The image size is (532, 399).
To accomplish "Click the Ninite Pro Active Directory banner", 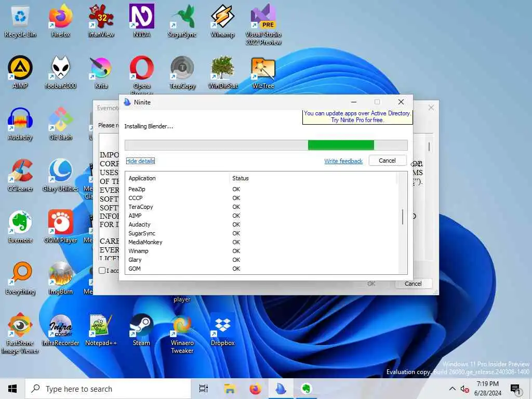I will click(x=357, y=117).
